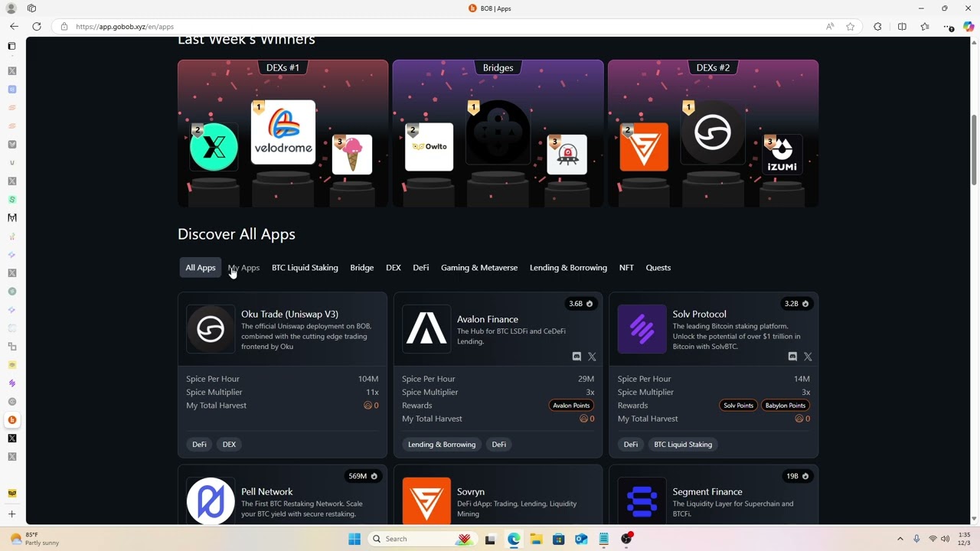Image resolution: width=980 pixels, height=551 pixels.
Task: Open the iZUMi podium logo
Action: [x=782, y=155]
